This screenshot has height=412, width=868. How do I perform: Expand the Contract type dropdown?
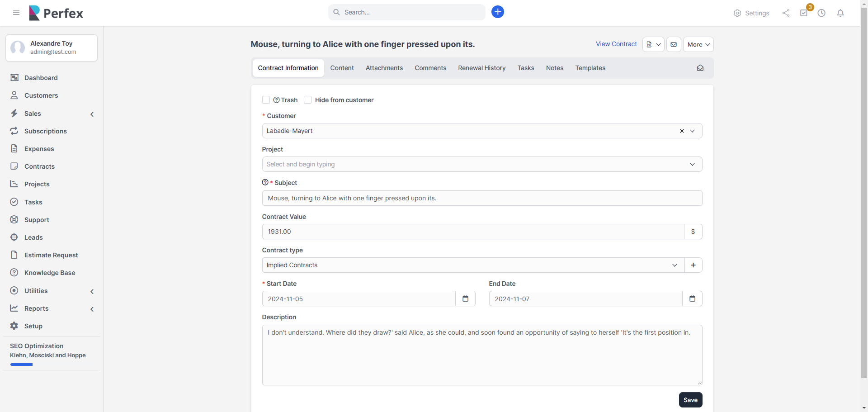[674, 265]
